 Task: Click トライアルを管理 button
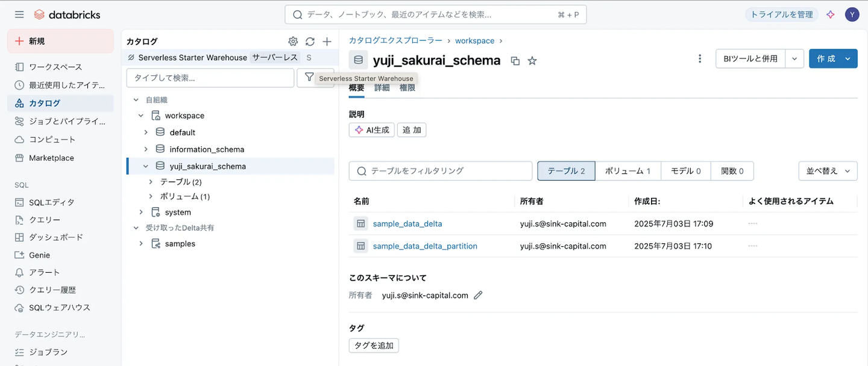[x=782, y=14]
